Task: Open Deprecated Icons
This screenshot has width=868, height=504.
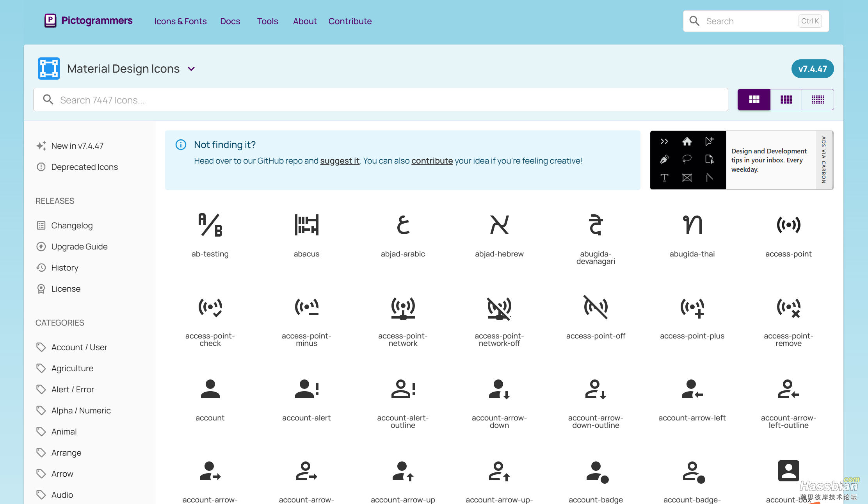Action: coord(77,167)
